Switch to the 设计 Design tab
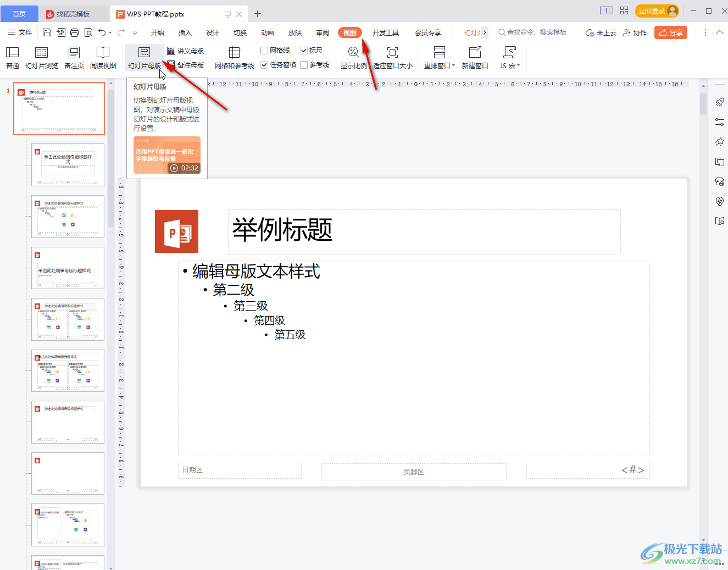 click(x=213, y=32)
